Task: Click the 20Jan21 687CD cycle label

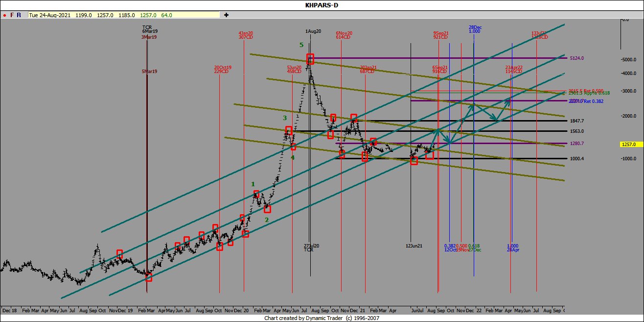Action: (x=368, y=69)
